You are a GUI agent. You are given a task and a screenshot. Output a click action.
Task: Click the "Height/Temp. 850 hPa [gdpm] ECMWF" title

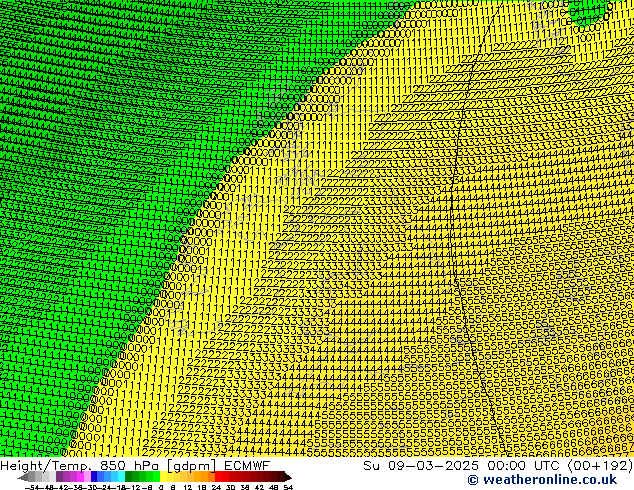[x=135, y=466]
